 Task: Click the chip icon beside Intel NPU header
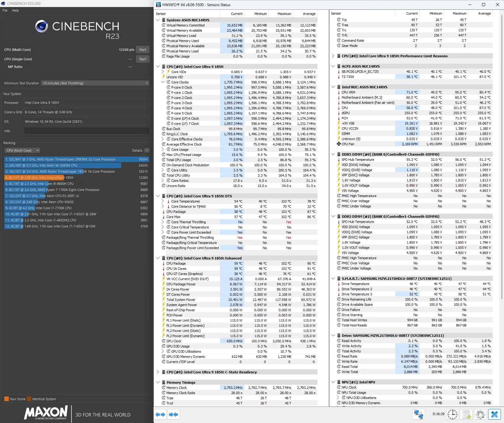click(339, 382)
